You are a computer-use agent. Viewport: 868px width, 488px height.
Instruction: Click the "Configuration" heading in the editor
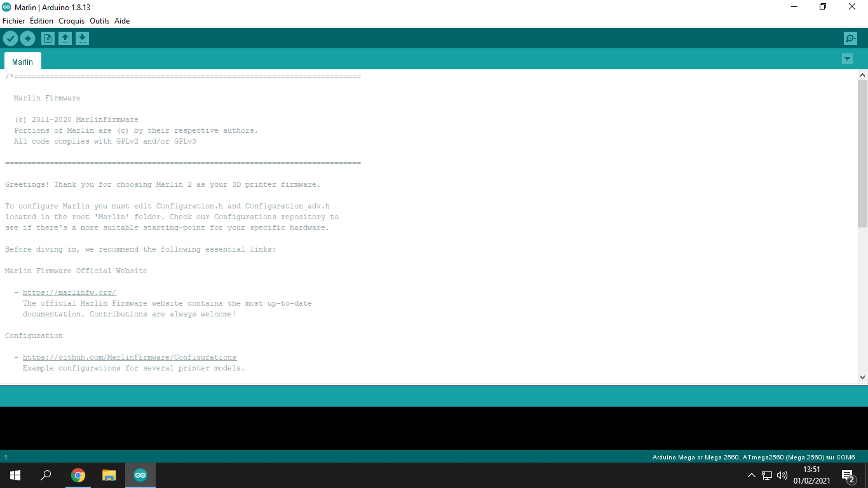34,335
